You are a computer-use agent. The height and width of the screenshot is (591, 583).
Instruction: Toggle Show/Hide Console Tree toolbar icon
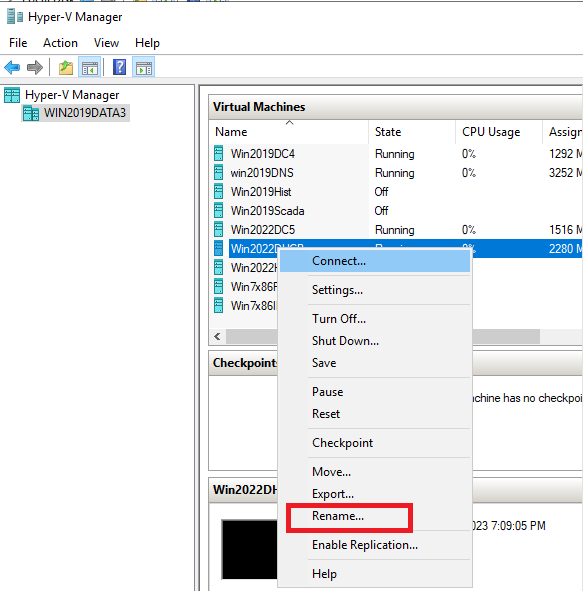[x=90, y=68]
